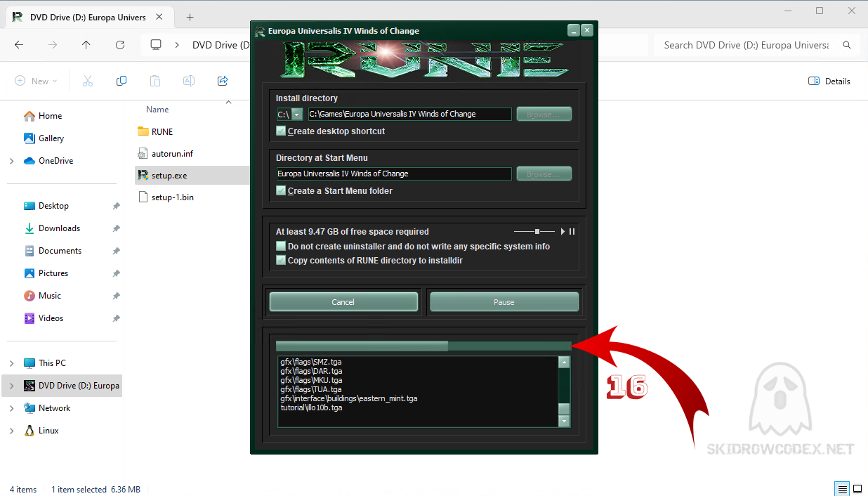This screenshot has width=868, height=496.
Task: Close the DVD Drive Explorer tab
Action: pyautogui.click(x=161, y=17)
